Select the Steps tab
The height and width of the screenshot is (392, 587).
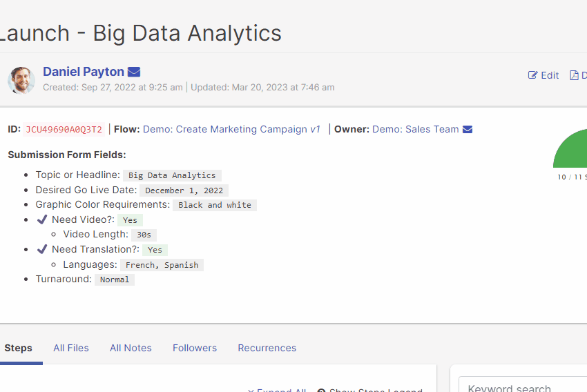pos(19,348)
